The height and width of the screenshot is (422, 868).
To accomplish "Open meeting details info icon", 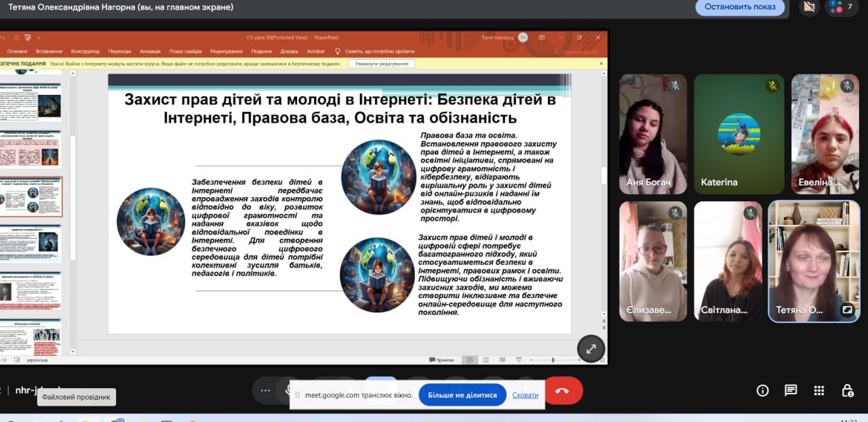I will (762, 390).
